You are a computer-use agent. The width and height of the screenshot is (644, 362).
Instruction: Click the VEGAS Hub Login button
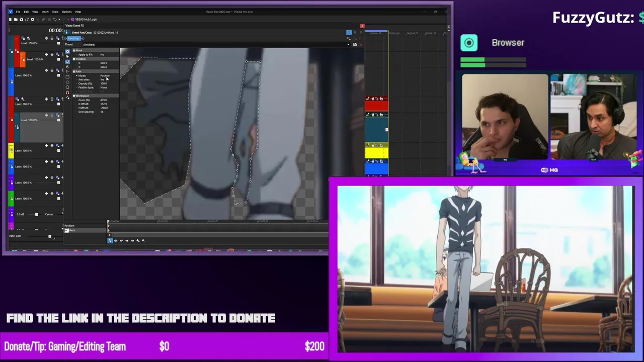pyautogui.click(x=85, y=19)
